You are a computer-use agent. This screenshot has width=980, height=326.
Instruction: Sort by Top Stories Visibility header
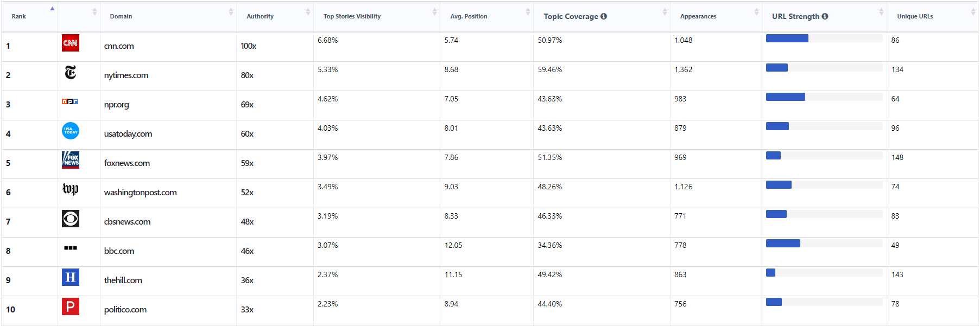tap(377, 16)
